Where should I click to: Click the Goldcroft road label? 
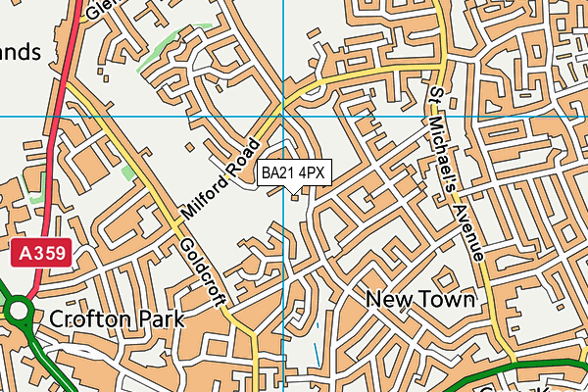[204, 272]
